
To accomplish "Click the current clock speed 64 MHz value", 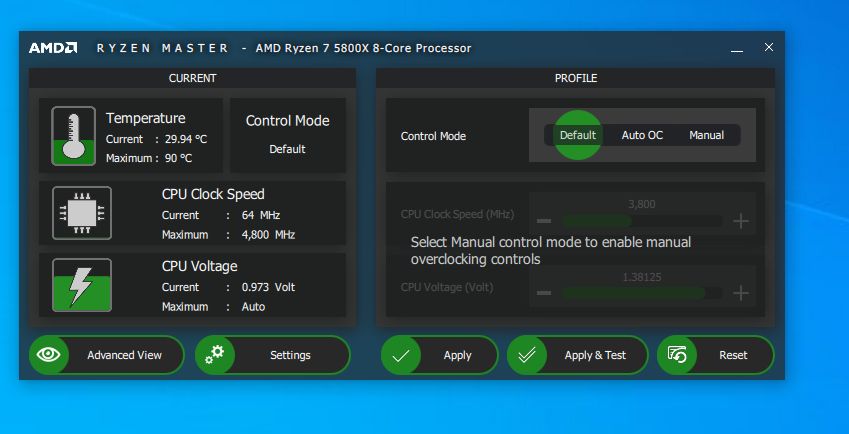I will coord(261,215).
